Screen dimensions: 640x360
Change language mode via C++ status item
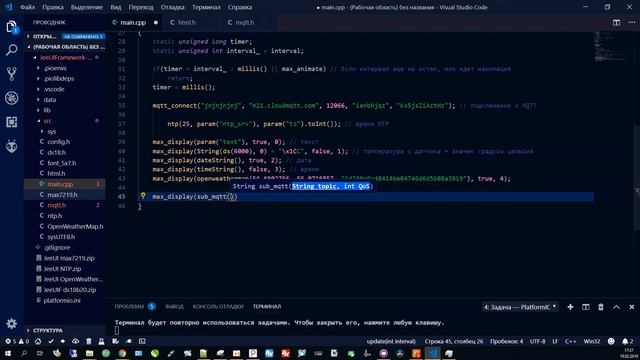point(570,341)
